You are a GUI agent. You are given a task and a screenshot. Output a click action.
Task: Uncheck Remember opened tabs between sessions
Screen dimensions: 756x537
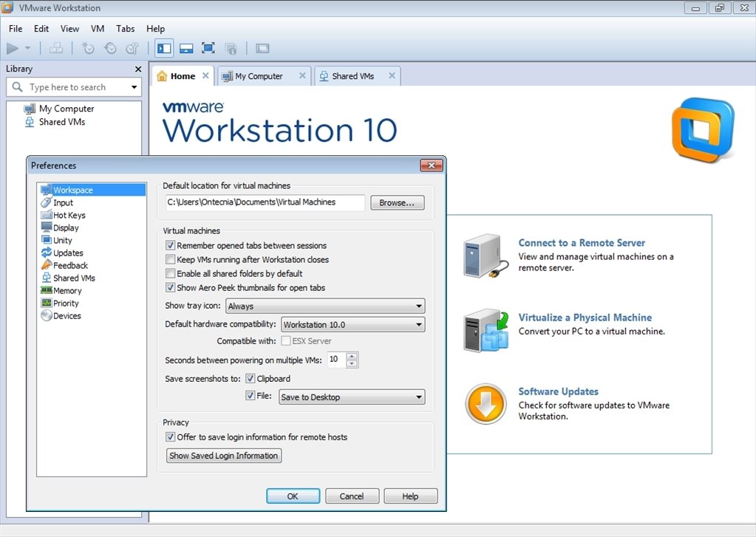pyautogui.click(x=170, y=245)
